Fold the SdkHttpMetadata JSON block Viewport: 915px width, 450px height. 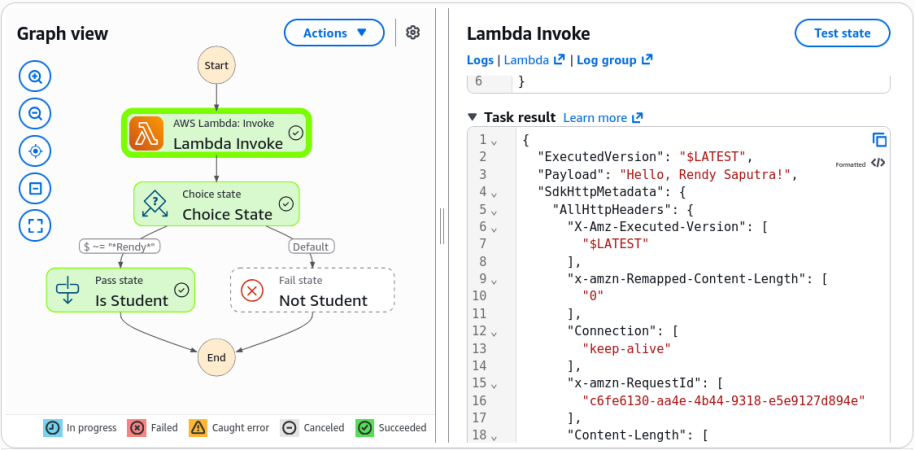tap(494, 192)
